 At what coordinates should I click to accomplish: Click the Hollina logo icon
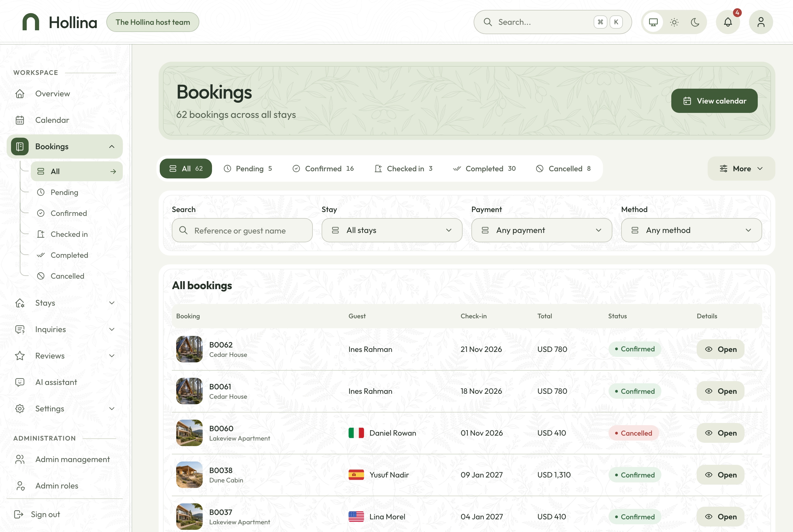[x=31, y=22]
